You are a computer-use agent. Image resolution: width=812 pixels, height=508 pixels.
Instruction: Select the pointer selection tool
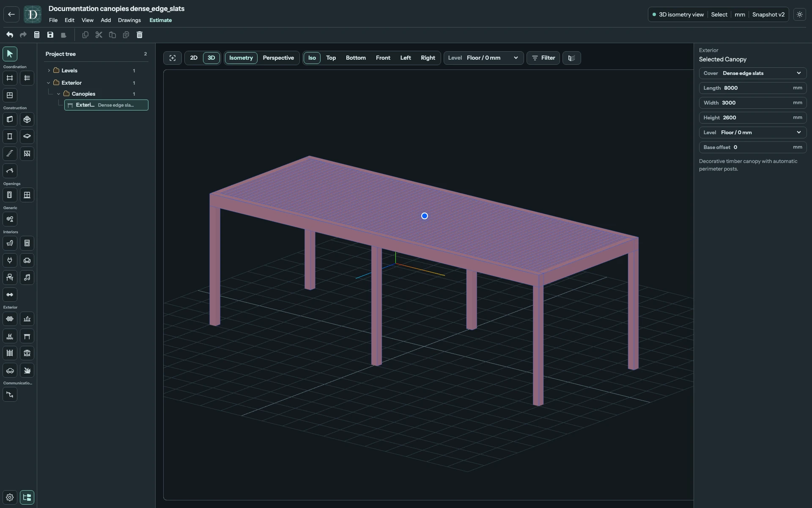pyautogui.click(x=10, y=54)
